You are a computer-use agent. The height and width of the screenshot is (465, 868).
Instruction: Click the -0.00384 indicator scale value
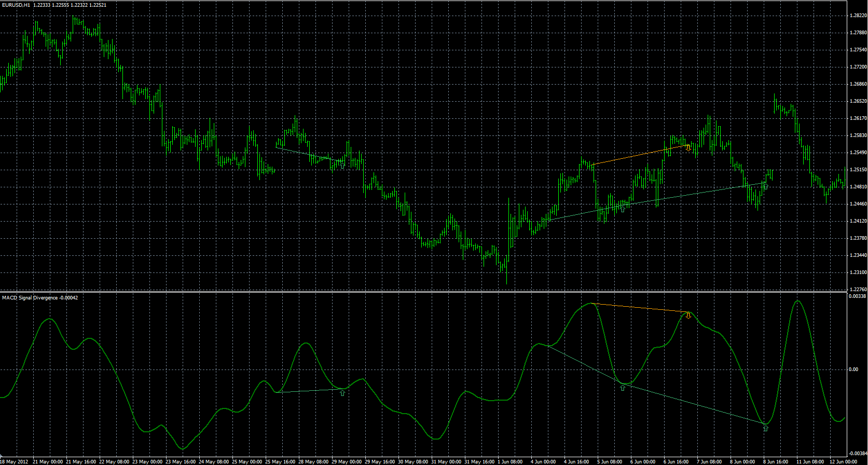857,454
